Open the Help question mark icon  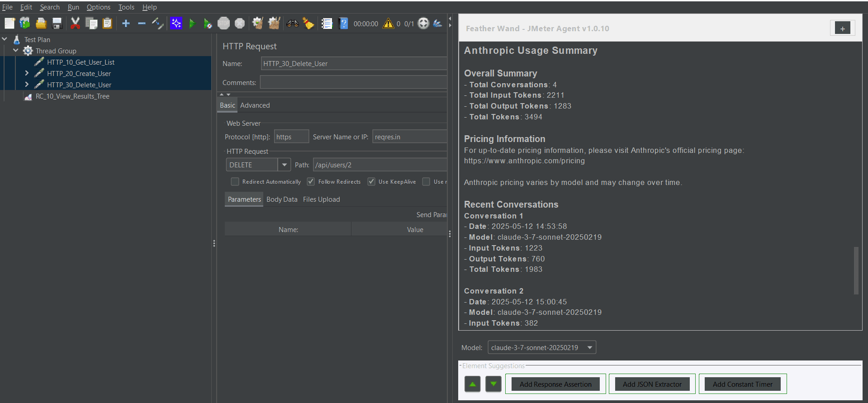(x=343, y=24)
